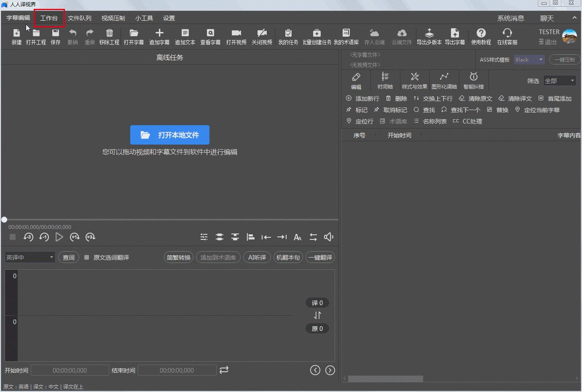The width and height of the screenshot is (582, 392).
Task: Open the 工作台 menu tab
Action: click(x=49, y=18)
